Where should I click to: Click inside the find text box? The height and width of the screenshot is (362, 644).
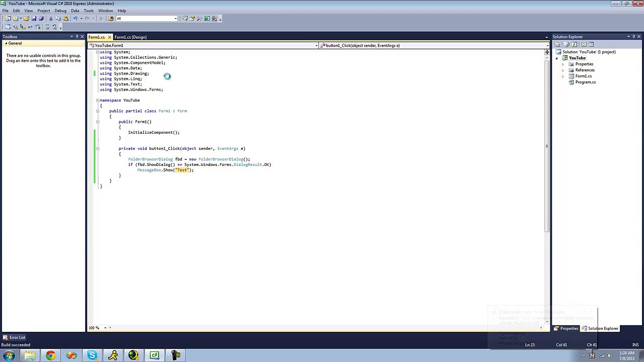pyautogui.click(x=144, y=19)
